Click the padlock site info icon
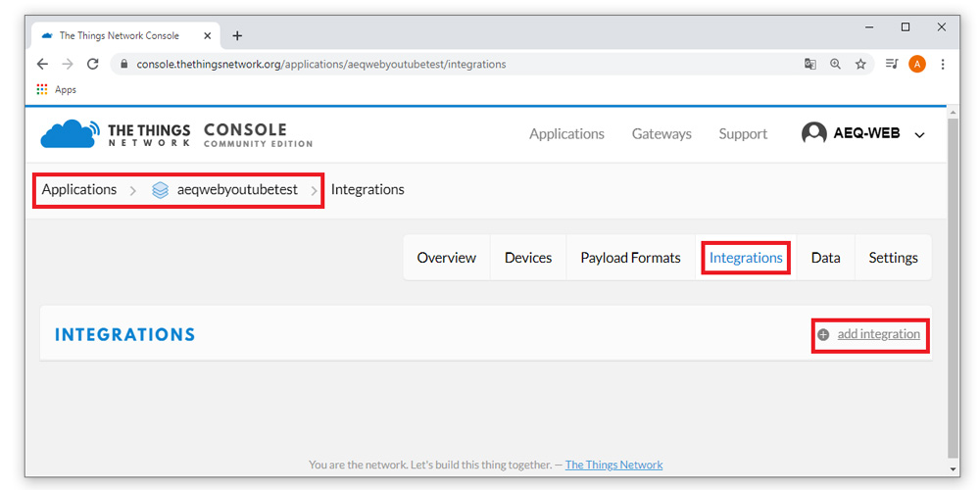This screenshot has height=490, width=980. (123, 64)
